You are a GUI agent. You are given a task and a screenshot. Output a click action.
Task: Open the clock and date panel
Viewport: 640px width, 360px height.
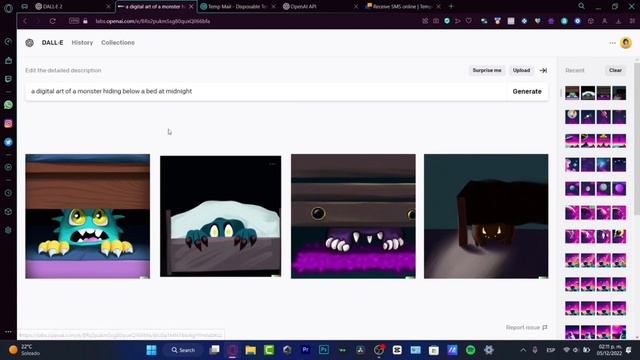[609, 350]
